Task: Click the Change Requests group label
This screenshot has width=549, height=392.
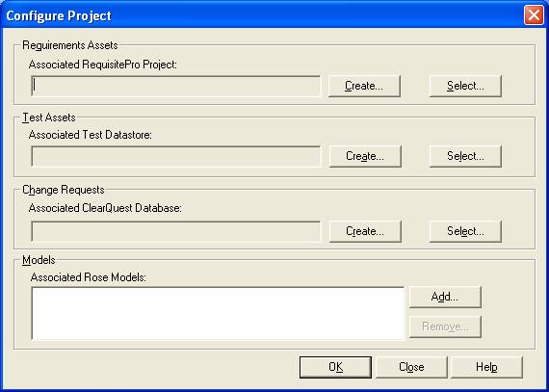Action: [64, 190]
